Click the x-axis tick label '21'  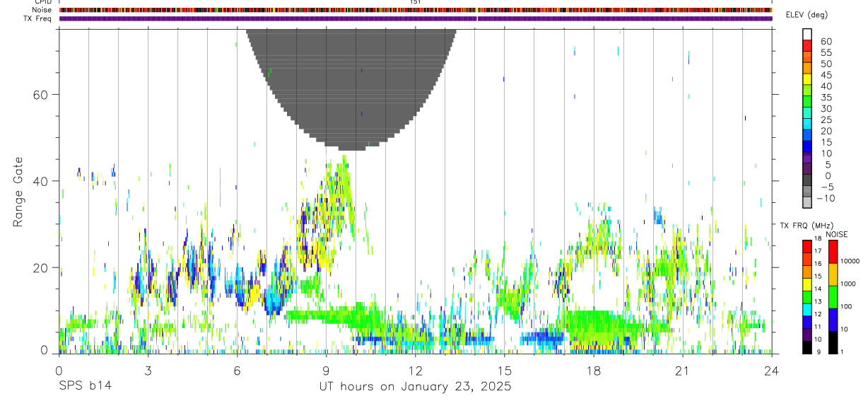[x=683, y=370]
